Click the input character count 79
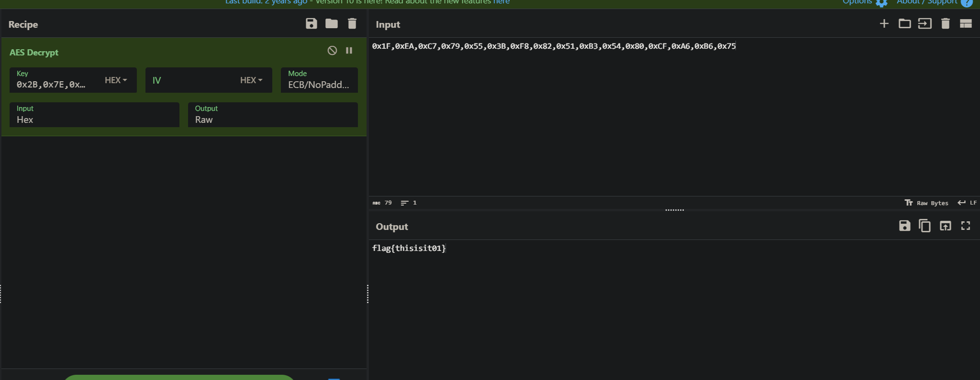This screenshot has width=980, height=380. [x=382, y=203]
